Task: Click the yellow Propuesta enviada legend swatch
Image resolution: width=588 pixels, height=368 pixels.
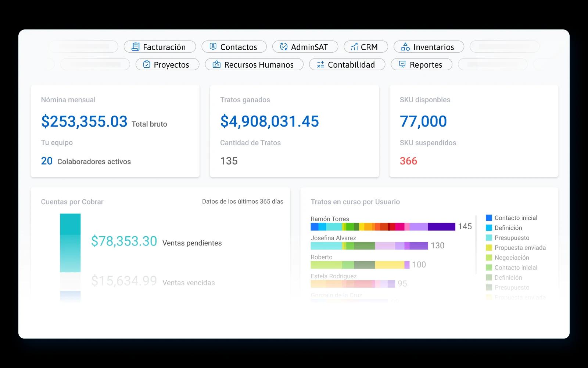Action: point(489,248)
